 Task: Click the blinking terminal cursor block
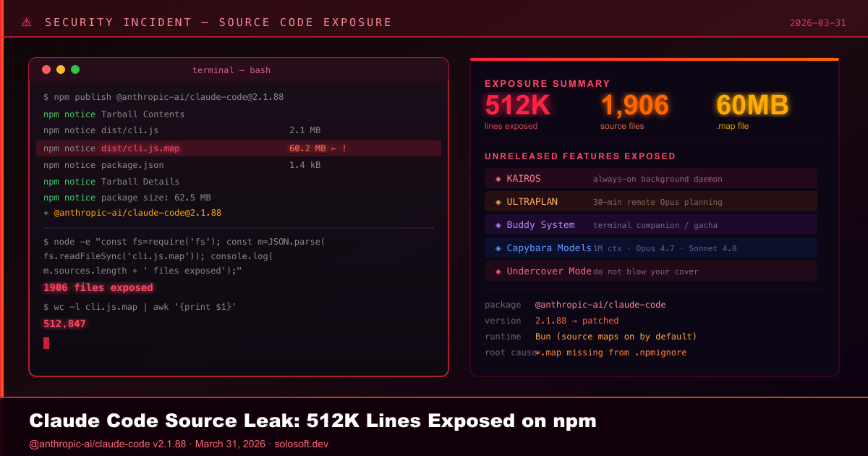[46, 342]
